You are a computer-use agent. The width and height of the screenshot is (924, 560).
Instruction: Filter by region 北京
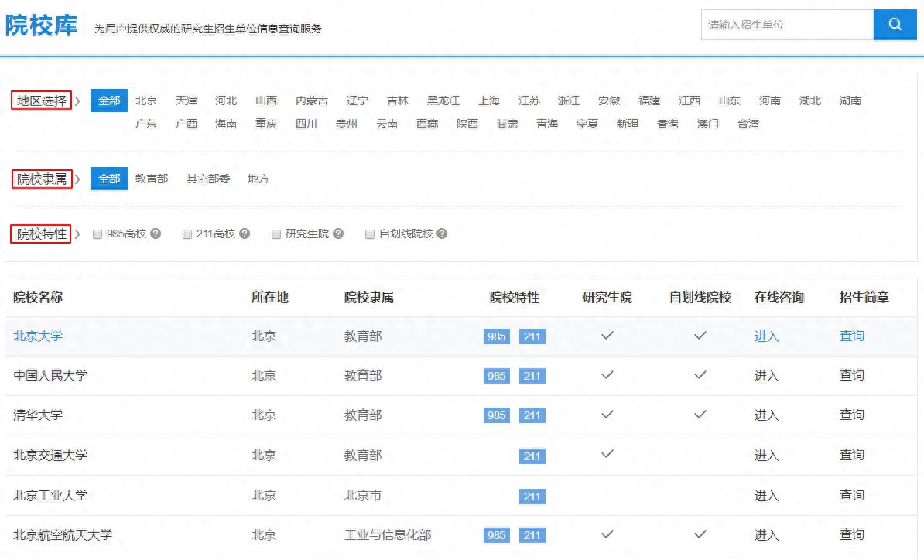click(x=146, y=101)
